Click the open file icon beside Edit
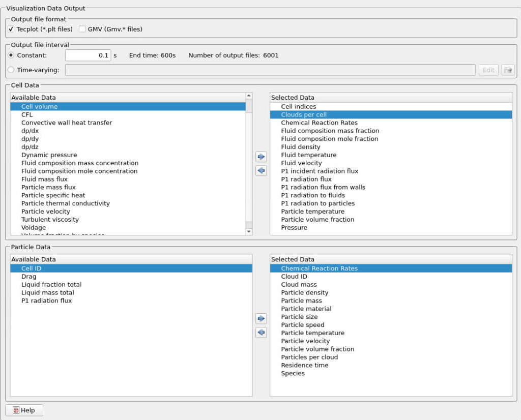The width and height of the screenshot is (521, 420). click(507, 70)
